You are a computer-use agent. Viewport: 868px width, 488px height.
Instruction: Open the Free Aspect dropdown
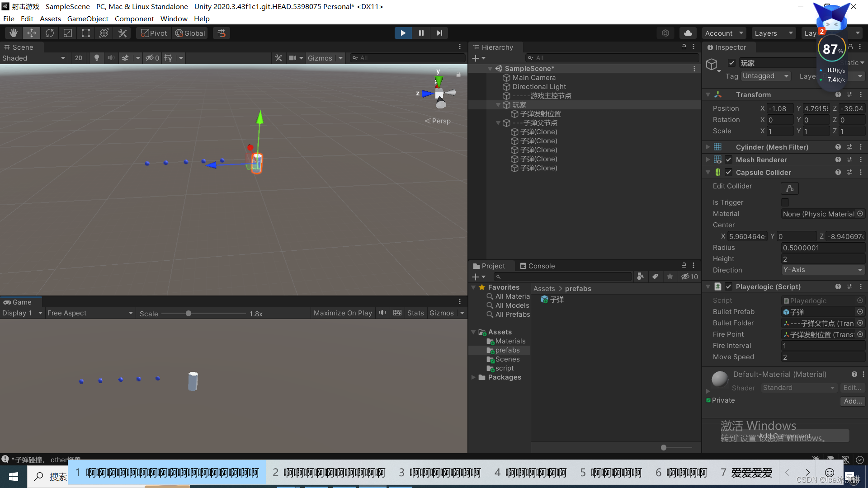tap(90, 313)
